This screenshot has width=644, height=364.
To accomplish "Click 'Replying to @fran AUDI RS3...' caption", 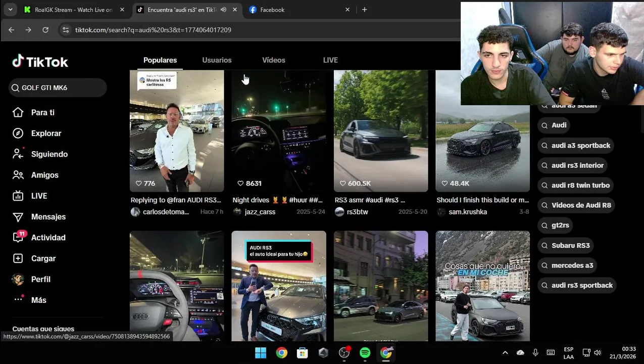I will [176, 200].
